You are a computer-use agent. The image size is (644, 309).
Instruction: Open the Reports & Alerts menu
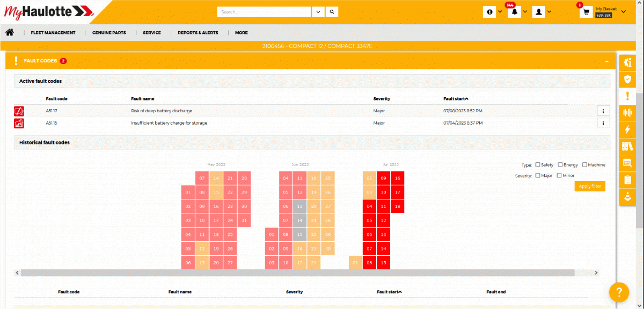(x=198, y=33)
